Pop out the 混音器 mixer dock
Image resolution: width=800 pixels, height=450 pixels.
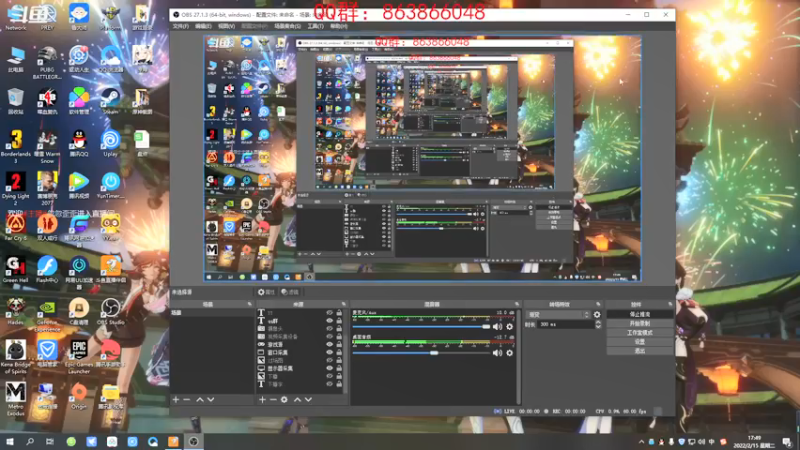517,304
